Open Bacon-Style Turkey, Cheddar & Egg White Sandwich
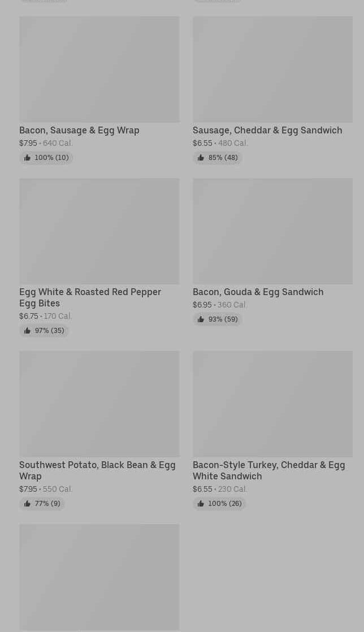Image resolution: width=364 pixels, height=632 pixels. [x=268, y=471]
